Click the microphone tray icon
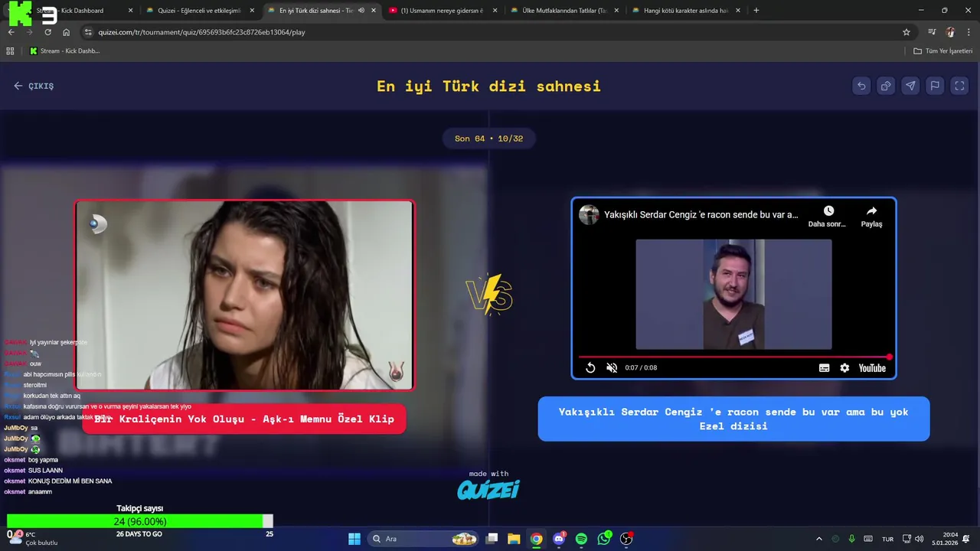980x551 pixels. [851, 539]
